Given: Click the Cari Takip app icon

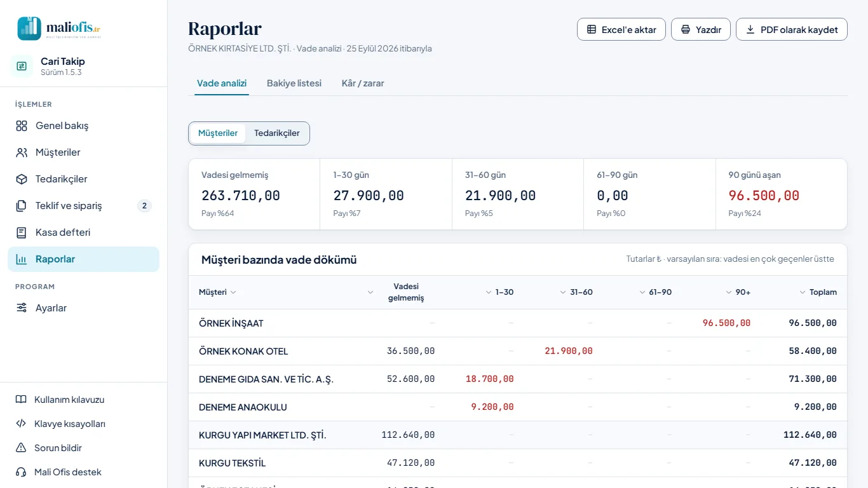Looking at the screenshot, I should pyautogui.click(x=22, y=66).
